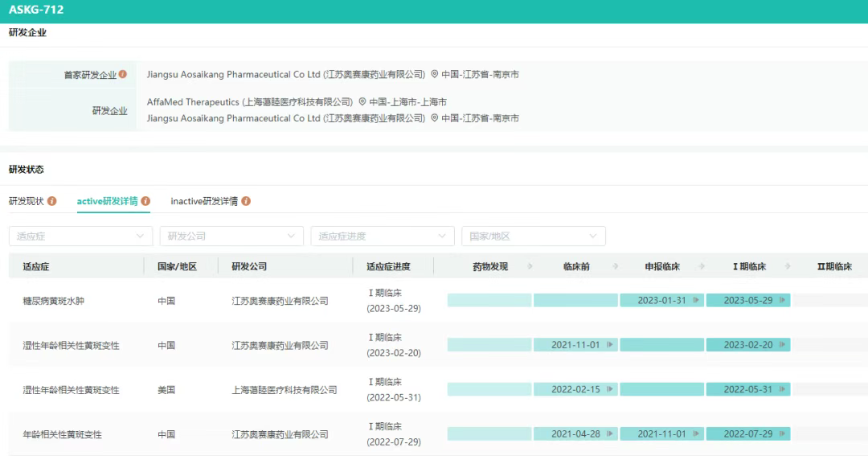Click 上海蔼睦医疗科技有限公司 in the table row
Viewport: 868px width, 456px height.
[x=285, y=390]
